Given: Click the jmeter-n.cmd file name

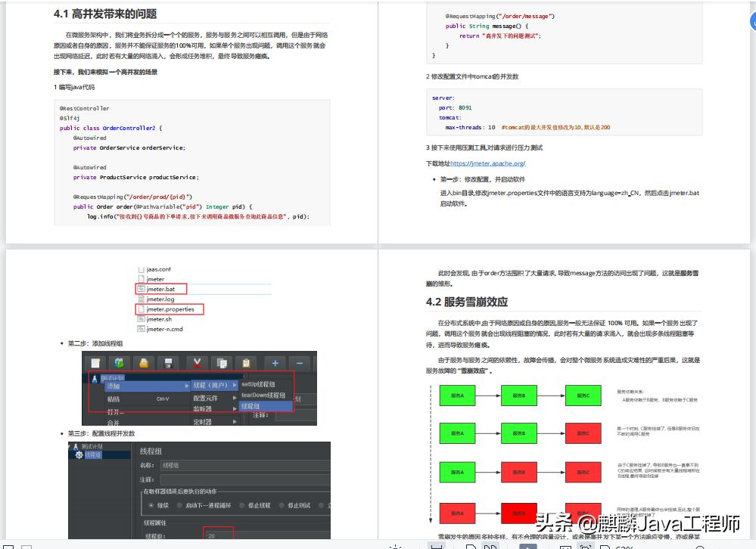Looking at the screenshot, I should click(164, 329).
